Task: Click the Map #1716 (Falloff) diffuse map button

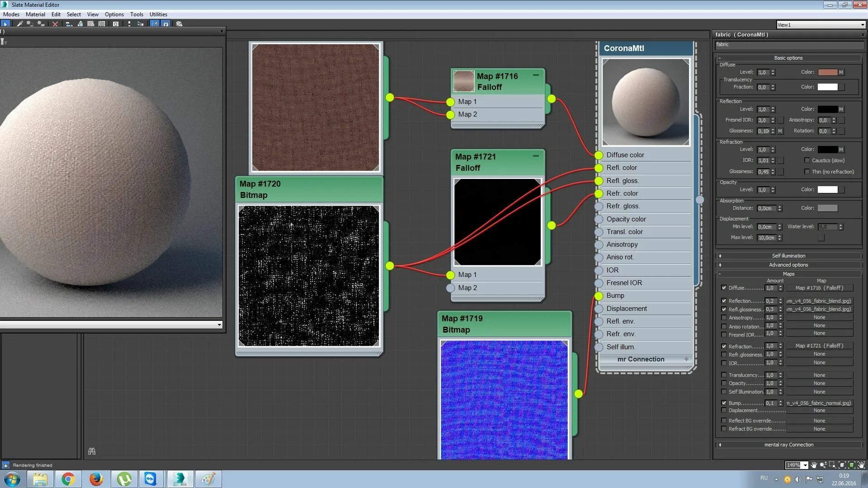Action: (x=819, y=288)
